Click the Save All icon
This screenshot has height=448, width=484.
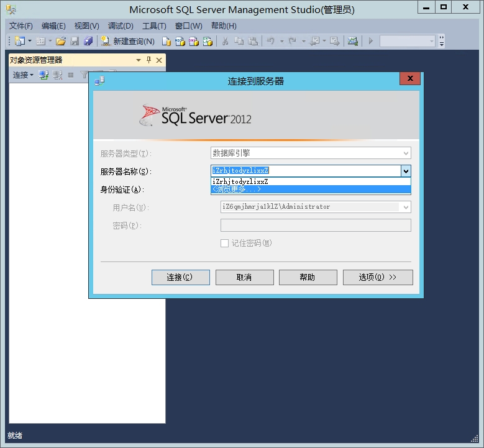88,41
